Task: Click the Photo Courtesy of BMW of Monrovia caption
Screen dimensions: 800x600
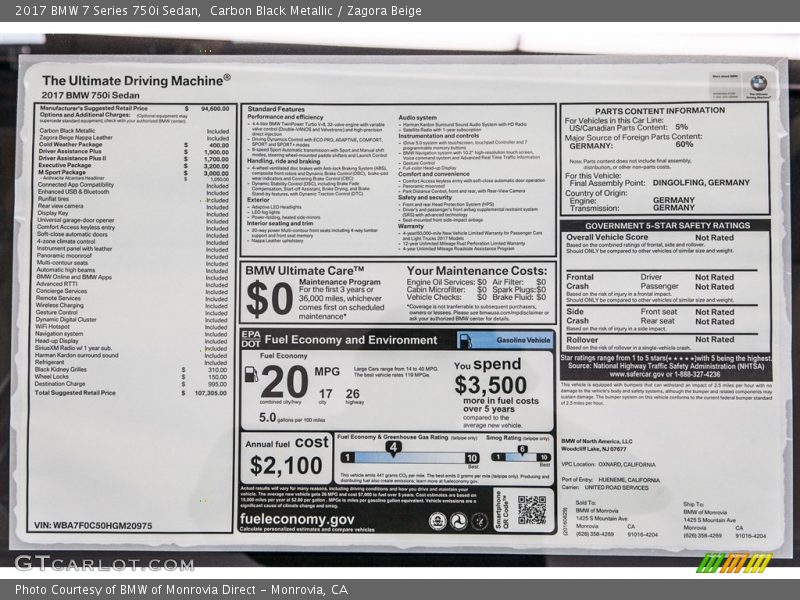Action: 181,590
